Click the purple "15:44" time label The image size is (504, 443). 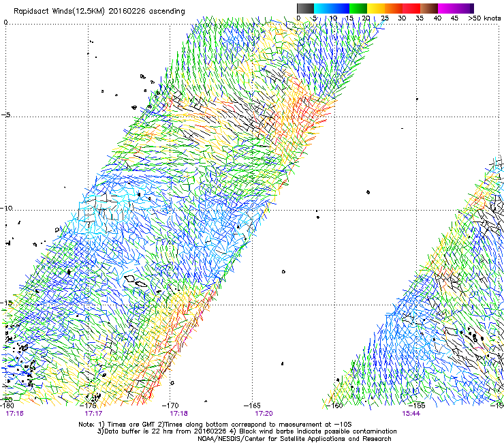pos(411,414)
